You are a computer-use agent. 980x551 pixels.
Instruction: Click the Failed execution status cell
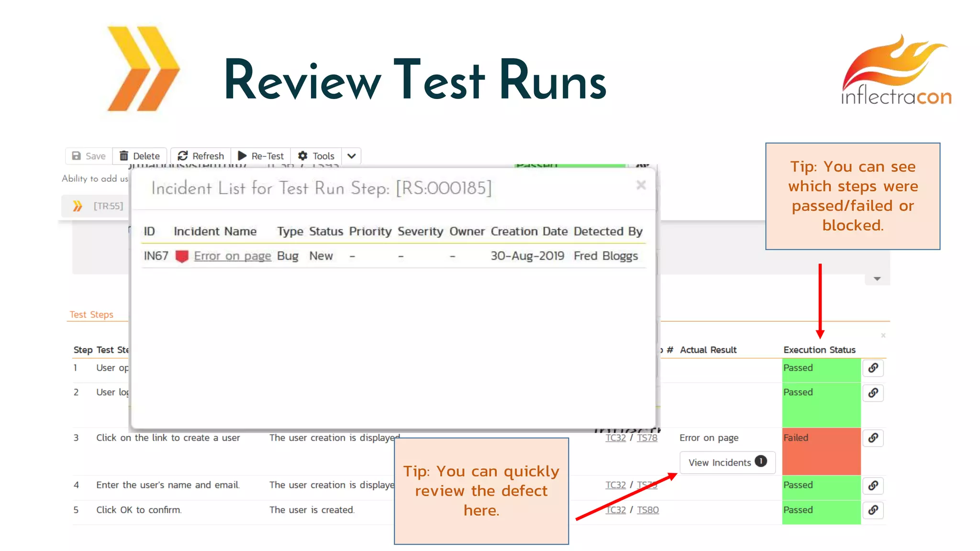[x=821, y=452]
